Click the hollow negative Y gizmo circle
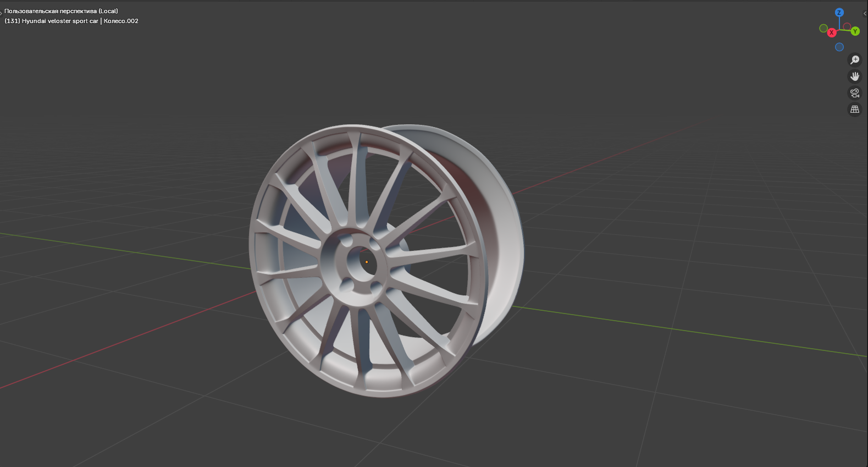Viewport: 868px width, 467px height. click(823, 28)
